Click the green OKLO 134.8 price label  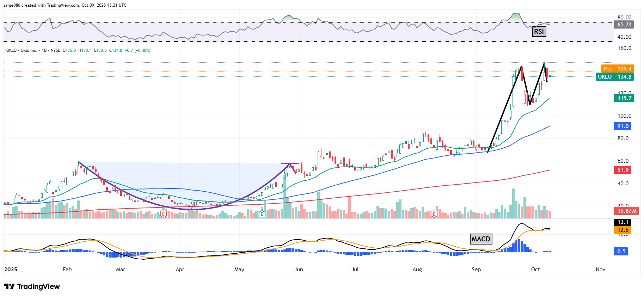click(615, 77)
